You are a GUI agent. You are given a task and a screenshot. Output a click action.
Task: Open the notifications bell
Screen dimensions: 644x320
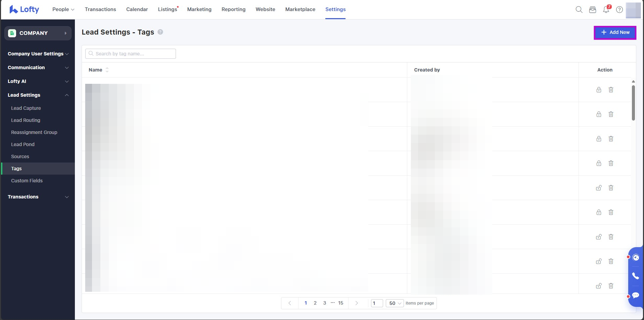606,9
